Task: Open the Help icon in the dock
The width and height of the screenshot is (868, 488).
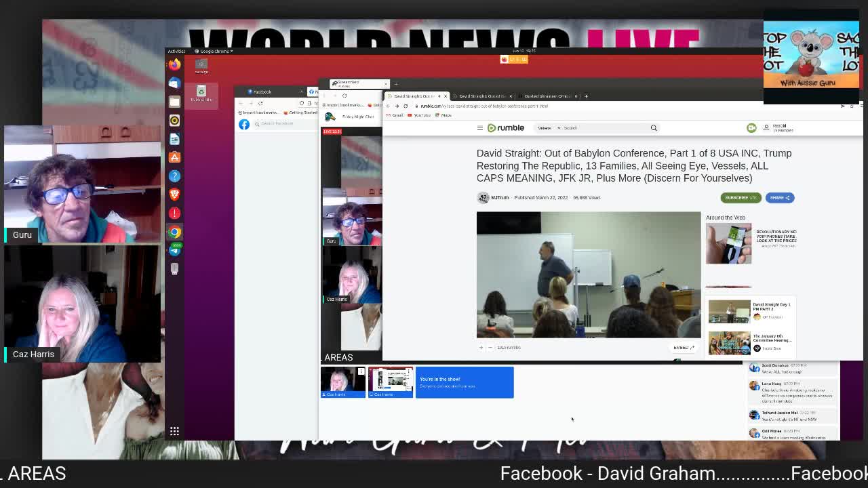Action: 174,176
